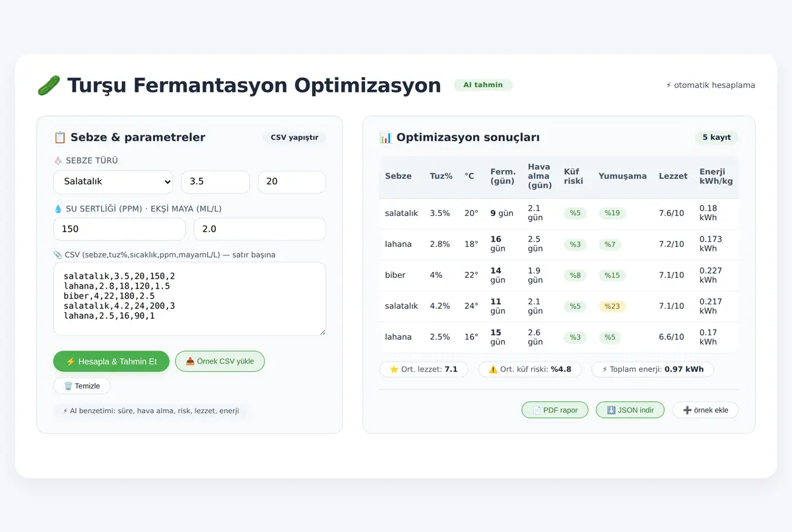Select the biber row name cell

click(x=395, y=275)
